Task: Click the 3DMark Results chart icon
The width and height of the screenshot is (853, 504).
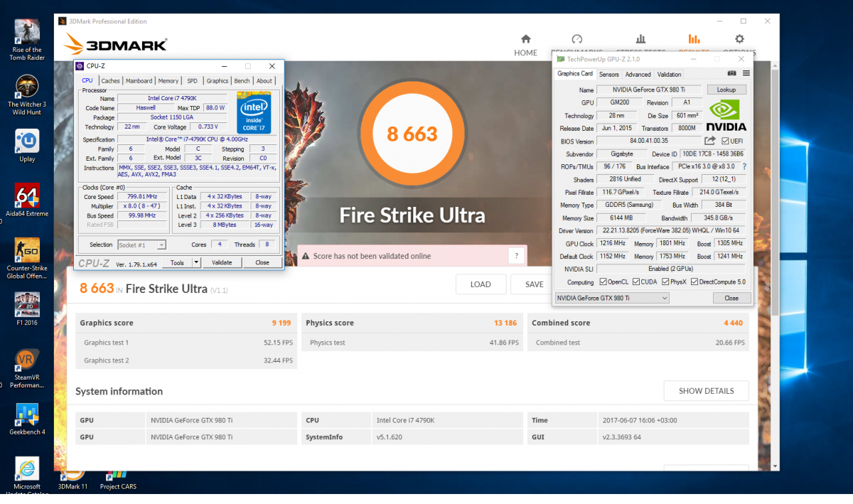Action: click(x=694, y=39)
